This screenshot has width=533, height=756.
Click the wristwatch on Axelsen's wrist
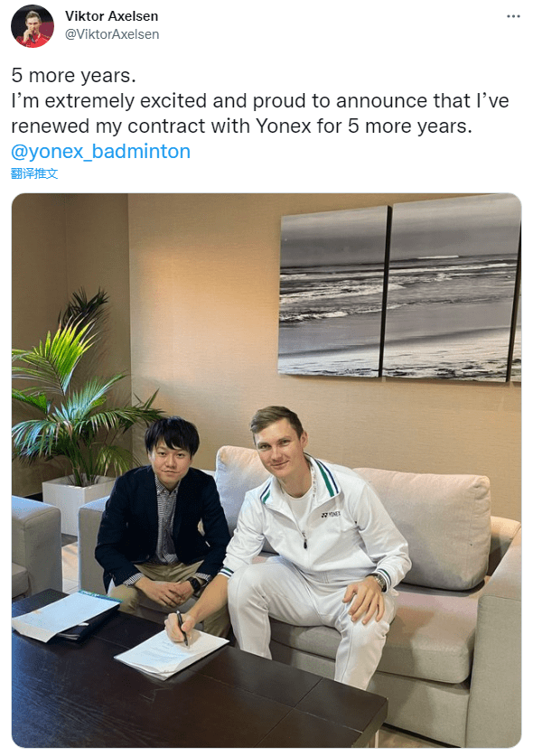[379, 581]
